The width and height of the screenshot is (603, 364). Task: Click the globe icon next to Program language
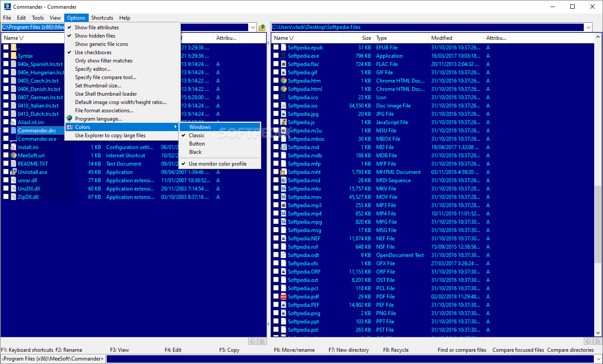tap(69, 118)
